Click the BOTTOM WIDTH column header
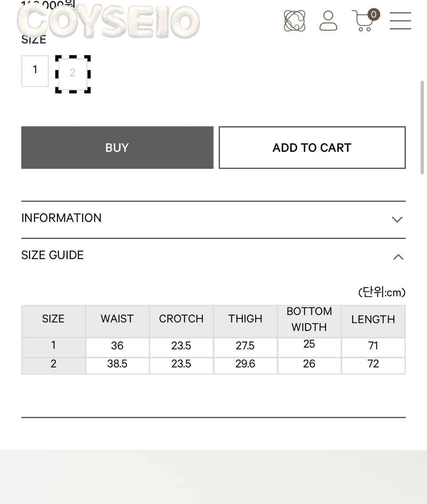 [x=309, y=319]
